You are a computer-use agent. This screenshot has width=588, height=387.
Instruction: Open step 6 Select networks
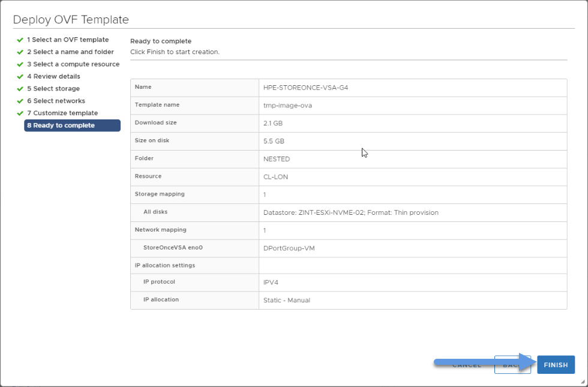tap(56, 101)
